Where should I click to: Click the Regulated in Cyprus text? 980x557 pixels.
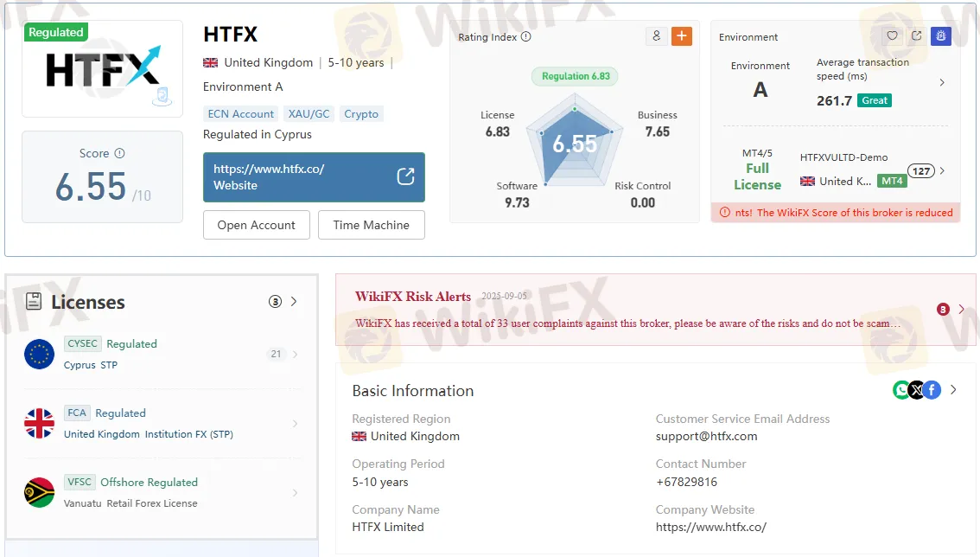[x=258, y=135]
